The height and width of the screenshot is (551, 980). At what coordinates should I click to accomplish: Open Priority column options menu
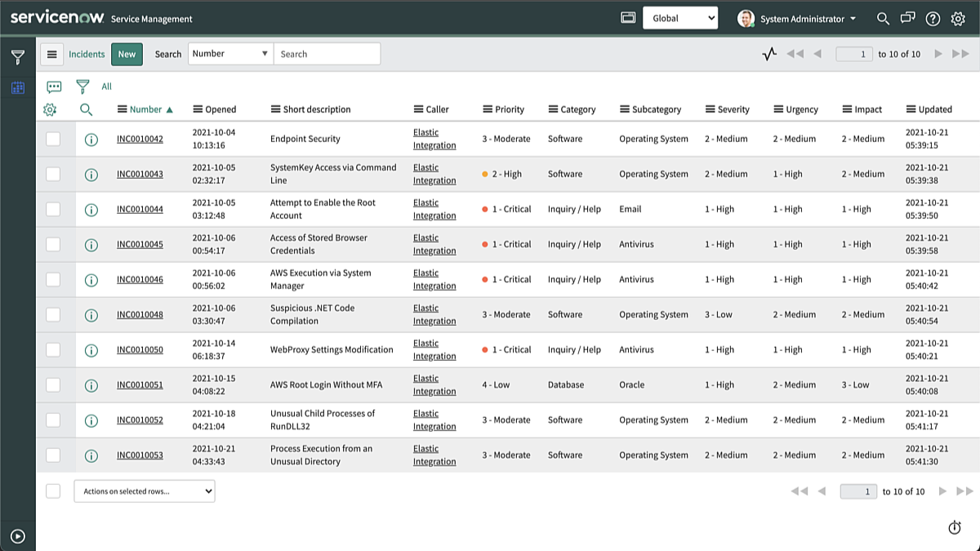pos(488,109)
